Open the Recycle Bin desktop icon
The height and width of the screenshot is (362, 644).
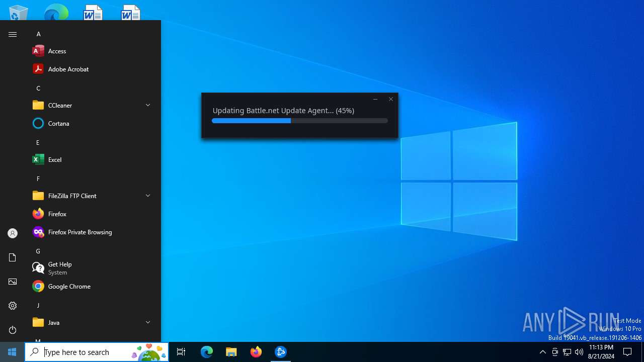pyautogui.click(x=19, y=13)
